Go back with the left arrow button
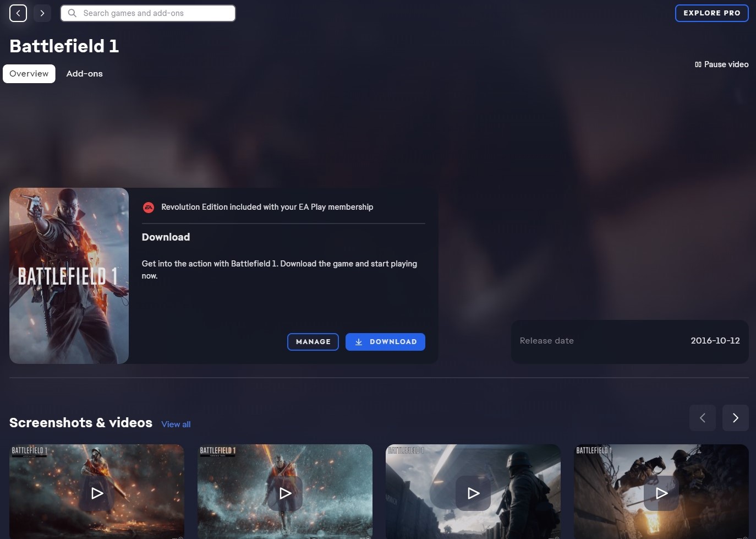 (18, 13)
